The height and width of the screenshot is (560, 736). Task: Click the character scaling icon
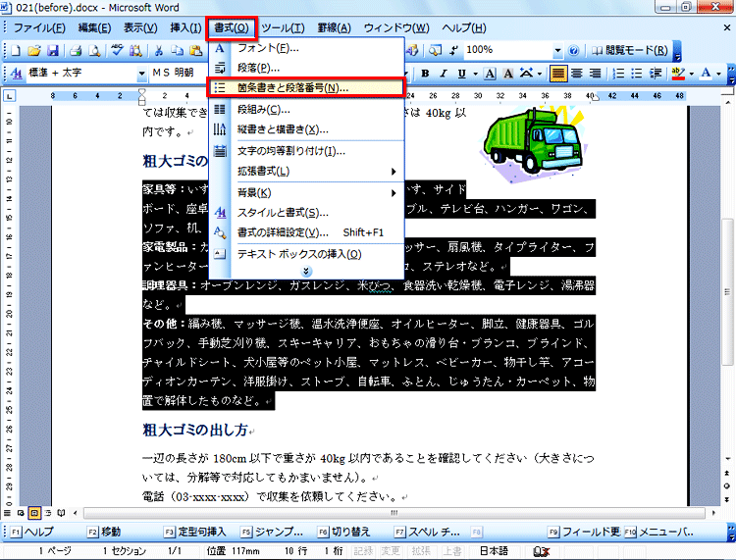click(527, 74)
